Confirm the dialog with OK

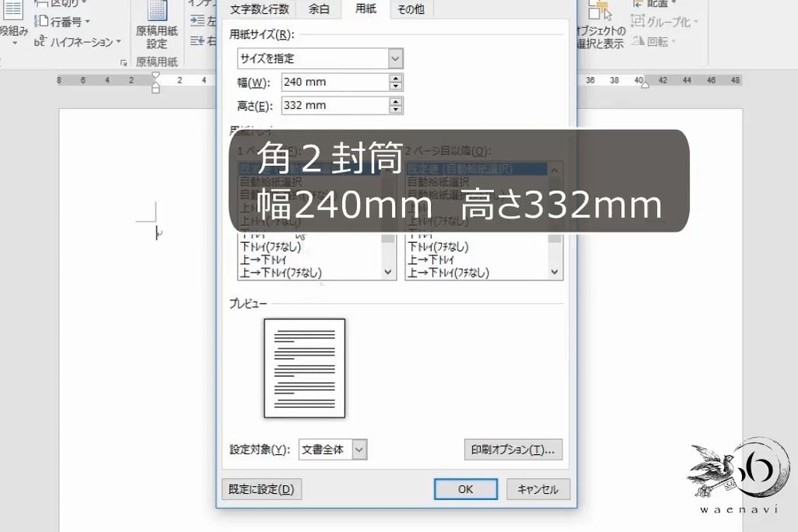(x=466, y=489)
